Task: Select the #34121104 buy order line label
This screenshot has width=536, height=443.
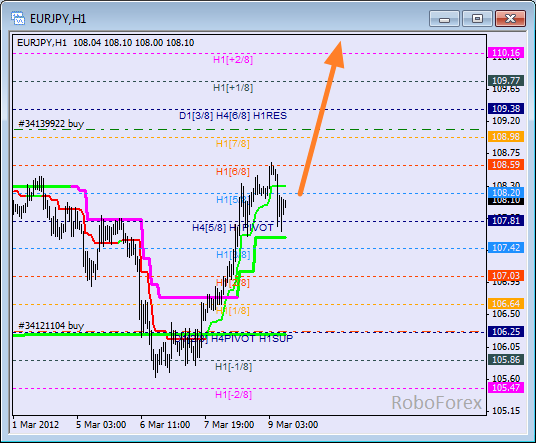Action: click(x=51, y=326)
